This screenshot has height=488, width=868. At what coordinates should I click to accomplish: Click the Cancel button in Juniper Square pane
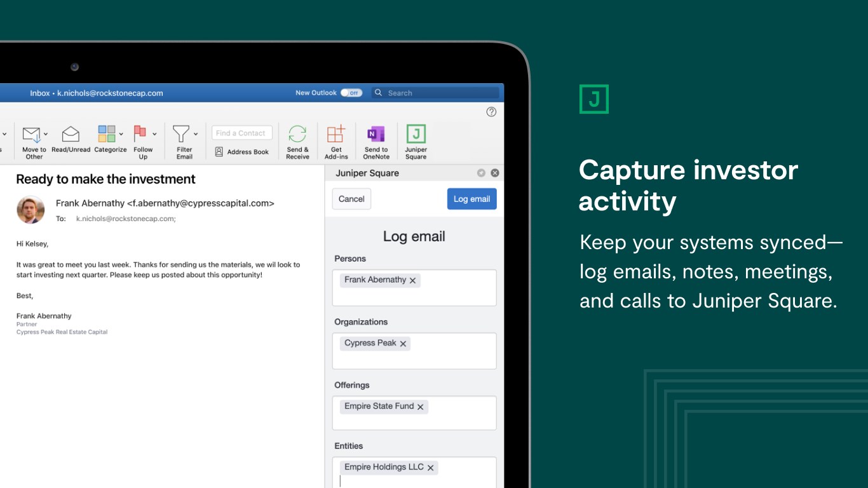[x=351, y=199]
